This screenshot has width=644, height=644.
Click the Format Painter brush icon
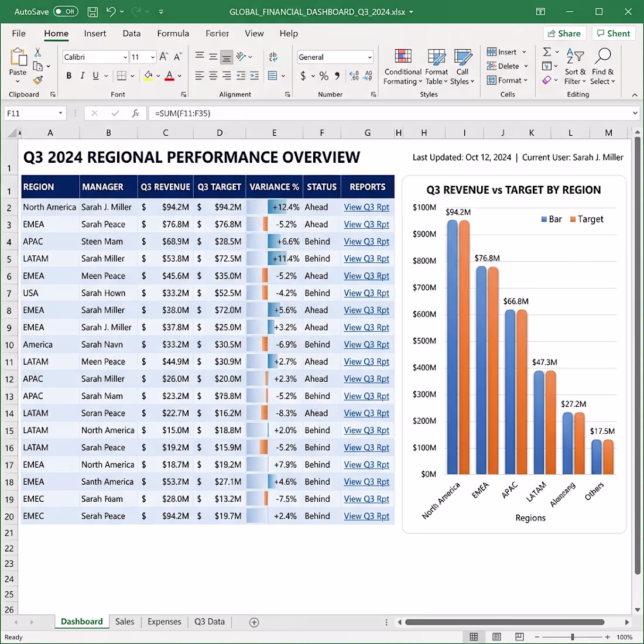(x=38, y=80)
